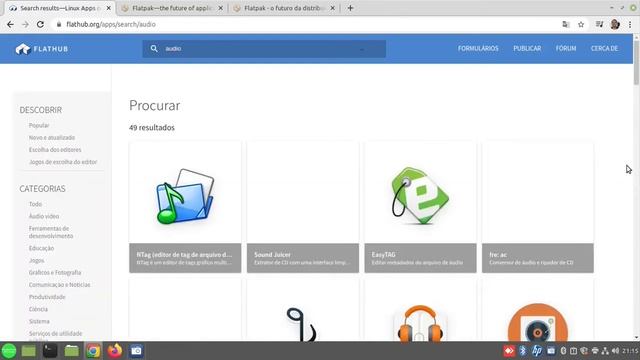Open the Popular sidebar link
640x360 pixels.
coord(39,125)
